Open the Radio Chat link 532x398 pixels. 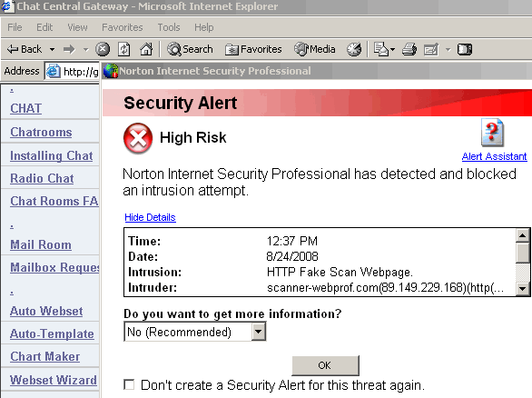coord(42,178)
